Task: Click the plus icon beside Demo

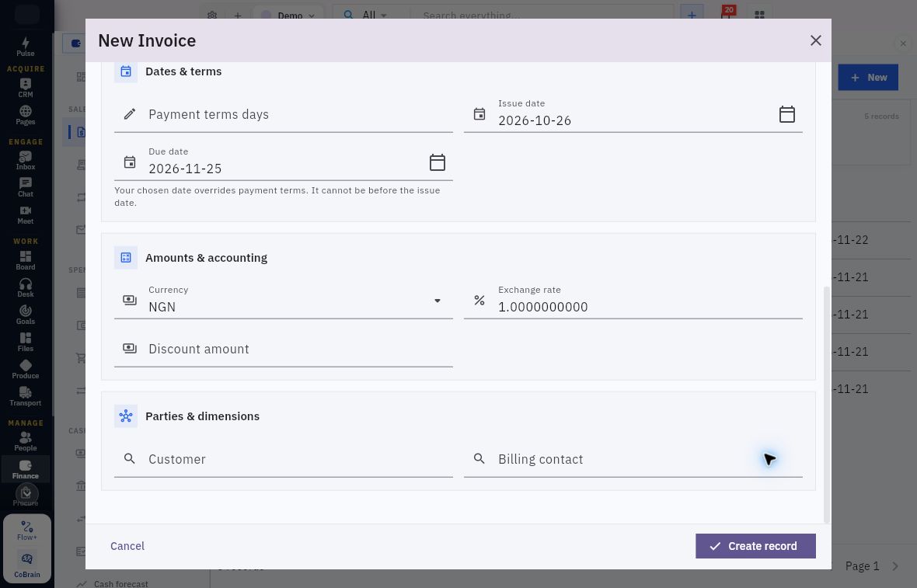Action: click(238, 16)
